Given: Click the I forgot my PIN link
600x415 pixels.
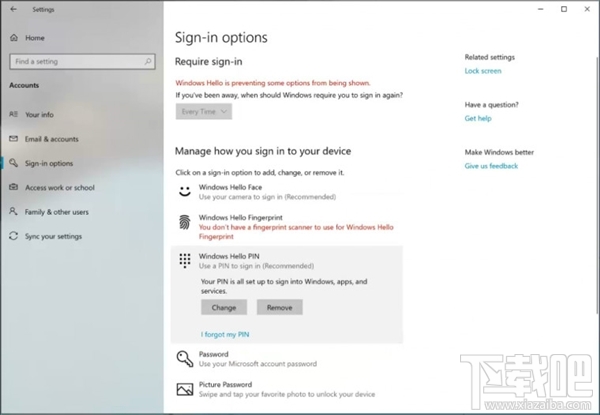Looking at the screenshot, I should (x=225, y=334).
